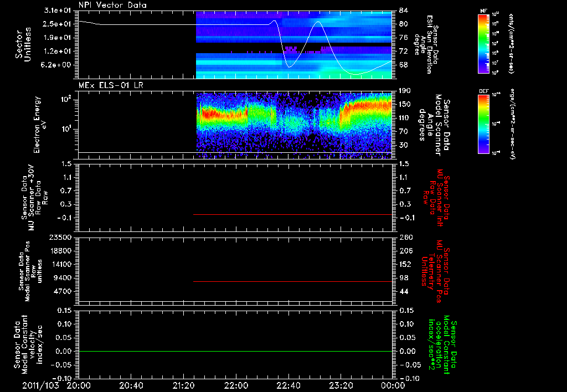Image resolution: width=567 pixels, height=392 pixels.
Task: Select the 'Sector Unitless' axis title
Action: (x=23, y=44)
